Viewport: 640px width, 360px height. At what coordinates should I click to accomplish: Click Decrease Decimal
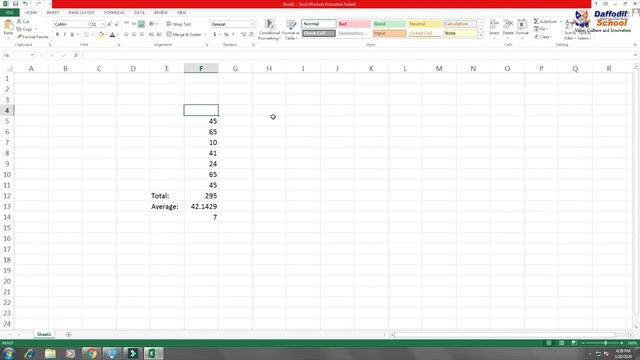click(251, 35)
